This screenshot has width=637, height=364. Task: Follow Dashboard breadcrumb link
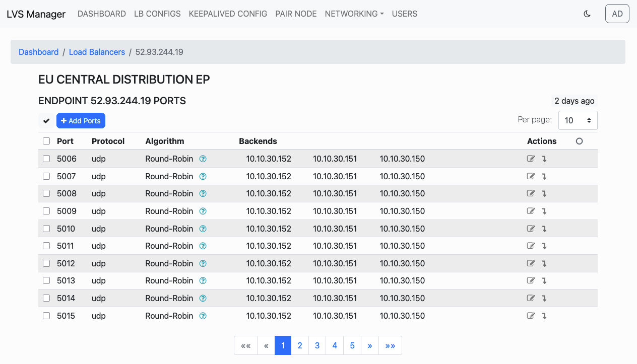[x=39, y=52]
